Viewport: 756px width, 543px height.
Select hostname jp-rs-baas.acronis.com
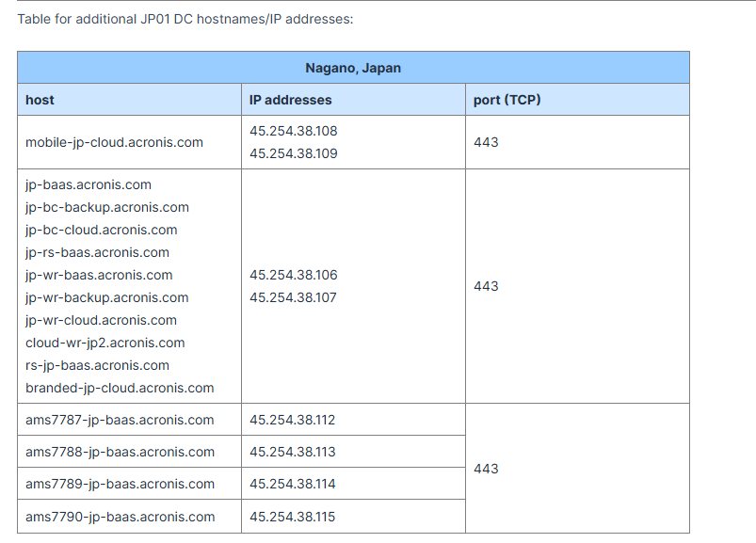click(97, 252)
